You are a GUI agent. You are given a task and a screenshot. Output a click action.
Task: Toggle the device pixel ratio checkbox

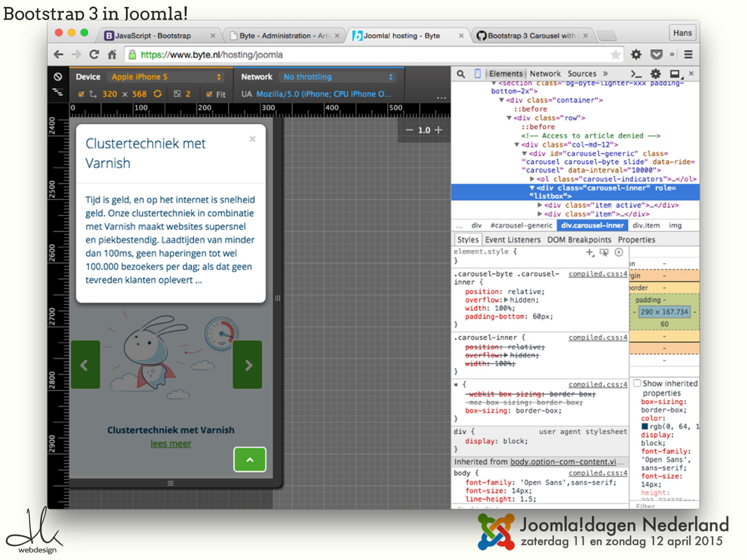[177, 94]
